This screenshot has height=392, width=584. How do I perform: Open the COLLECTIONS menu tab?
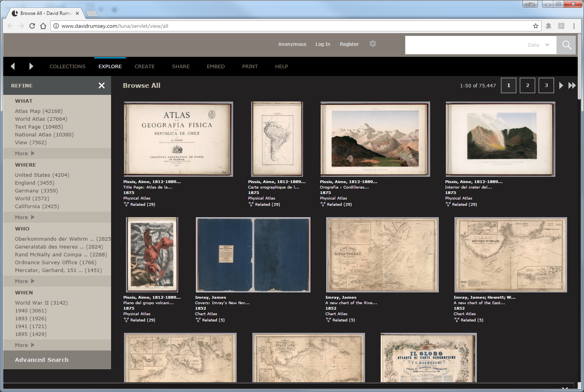[68, 67]
